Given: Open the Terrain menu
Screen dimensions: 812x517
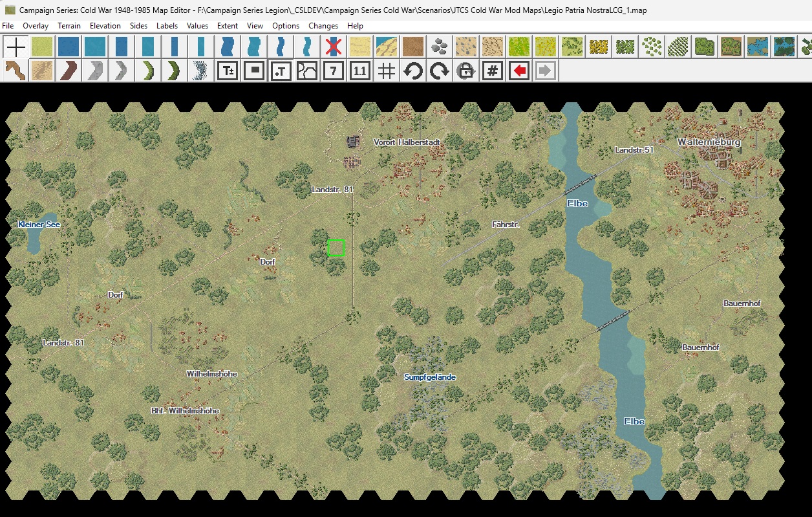Looking at the screenshot, I should (x=69, y=26).
